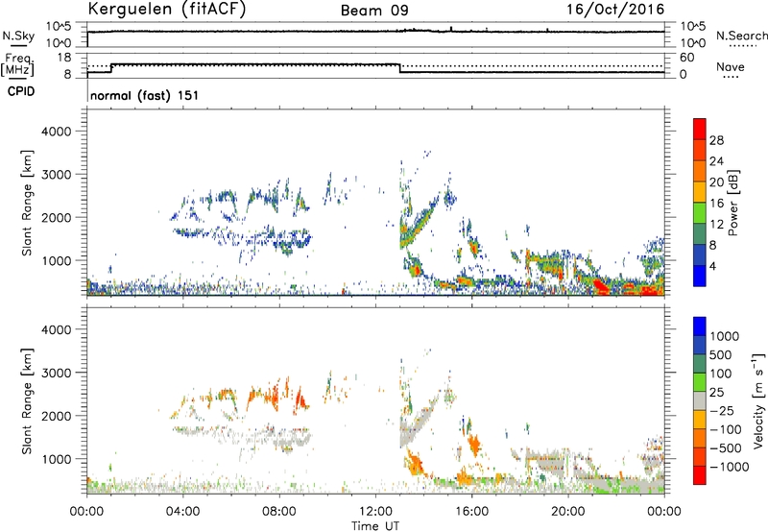
Task: Click the Power colorbar segment between 12 and 16
Action: [700, 212]
